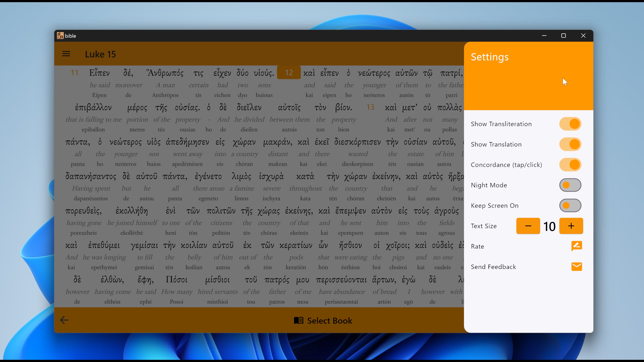644x362 pixels.
Task: Disable the Show Transliteration toggle
Action: tap(570, 124)
